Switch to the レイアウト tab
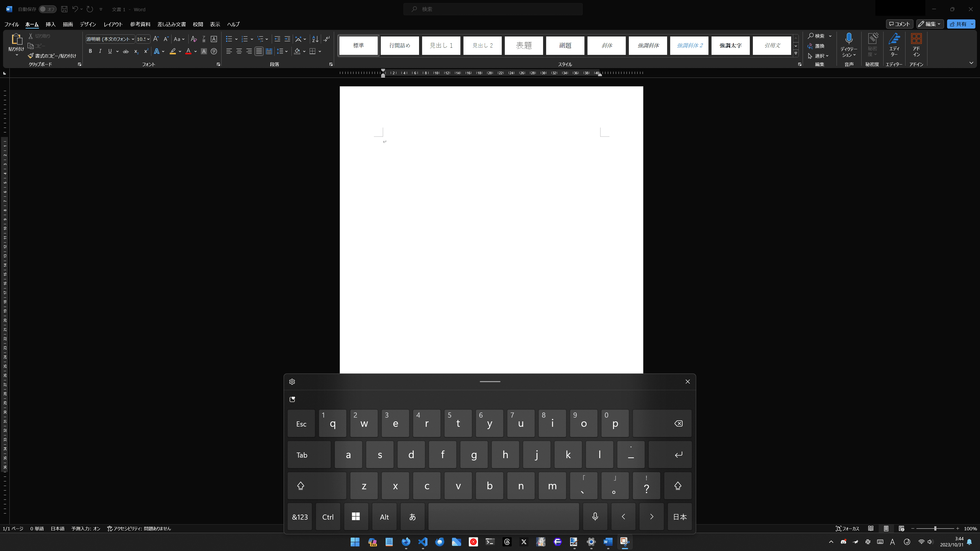 tap(113, 24)
